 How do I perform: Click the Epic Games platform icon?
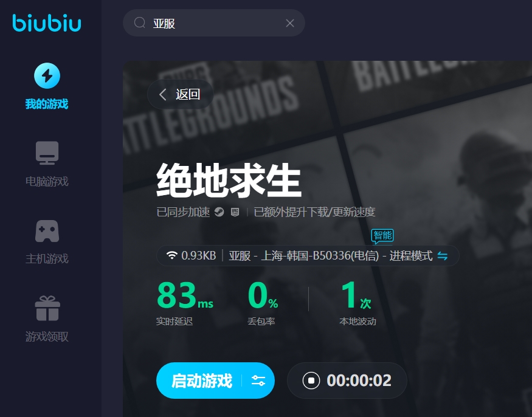tap(235, 212)
